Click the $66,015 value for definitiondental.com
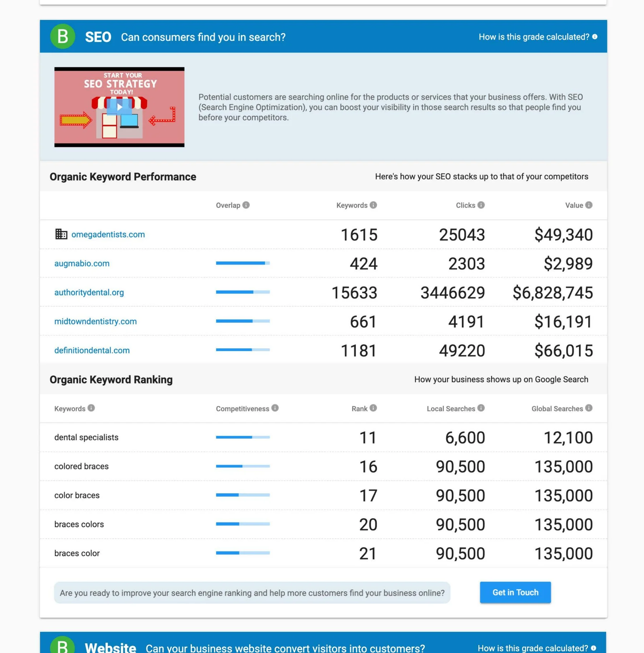Screen dimensions: 644x653 pyautogui.click(x=563, y=350)
